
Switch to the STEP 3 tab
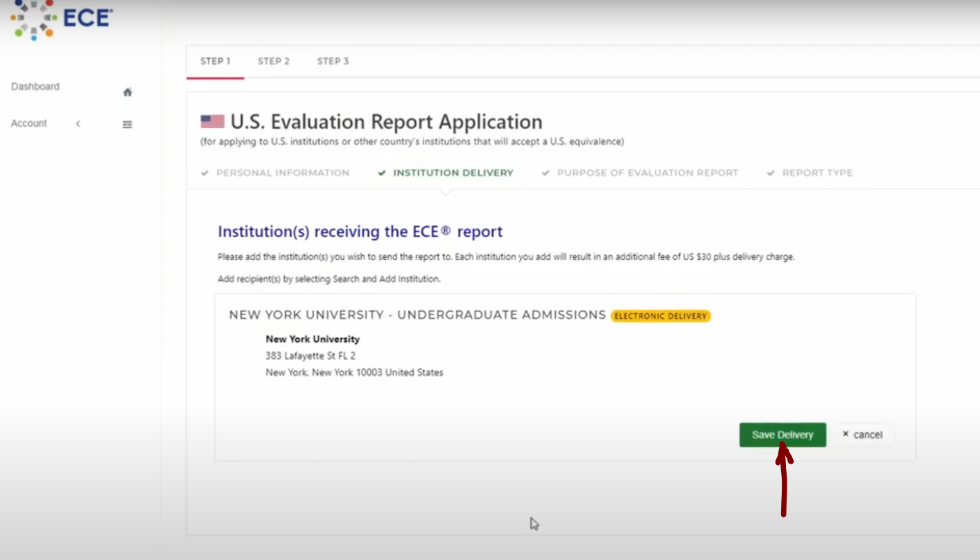pyautogui.click(x=333, y=61)
